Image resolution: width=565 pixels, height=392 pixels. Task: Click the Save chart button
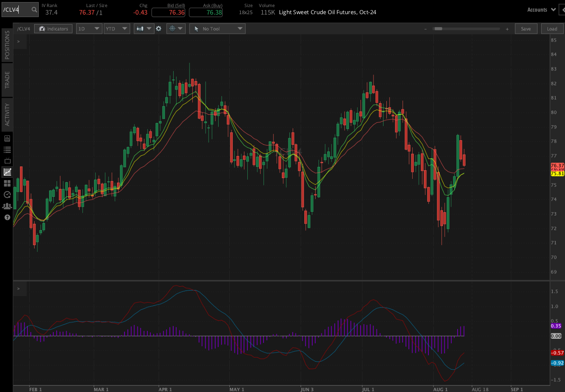point(526,28)
